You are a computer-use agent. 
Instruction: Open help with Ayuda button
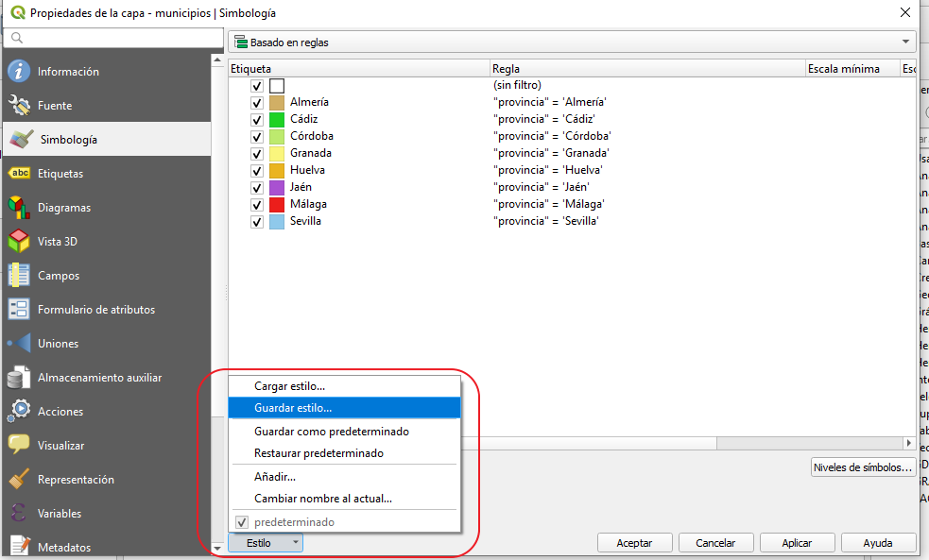(x=878, y=543)
